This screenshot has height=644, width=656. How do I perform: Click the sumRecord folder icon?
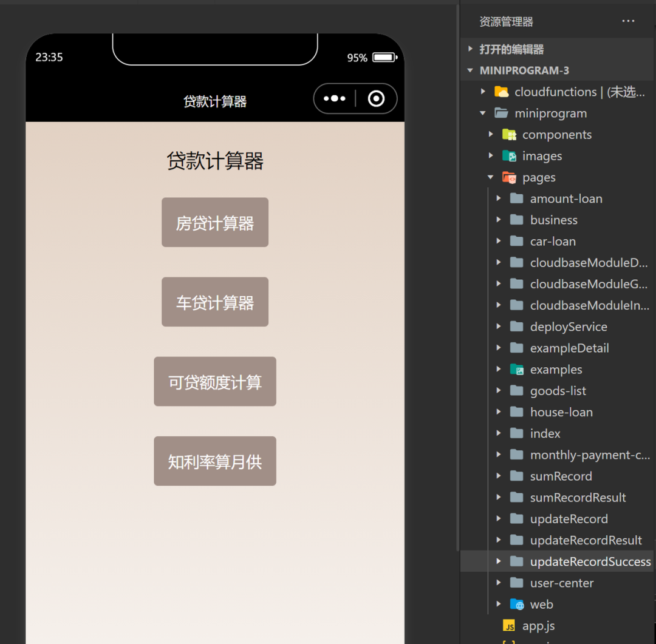[x=517, y=476]
